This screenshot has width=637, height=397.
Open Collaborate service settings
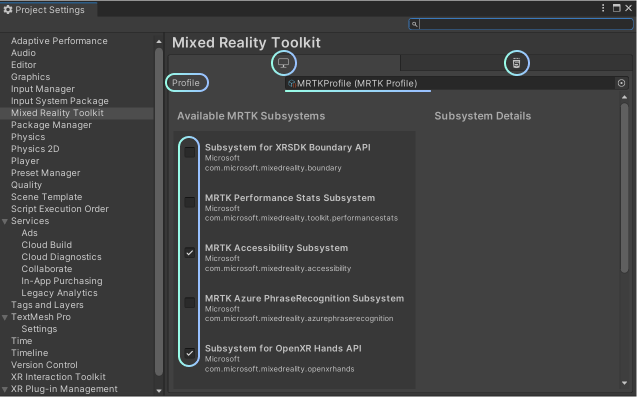[x=47, y=269]
